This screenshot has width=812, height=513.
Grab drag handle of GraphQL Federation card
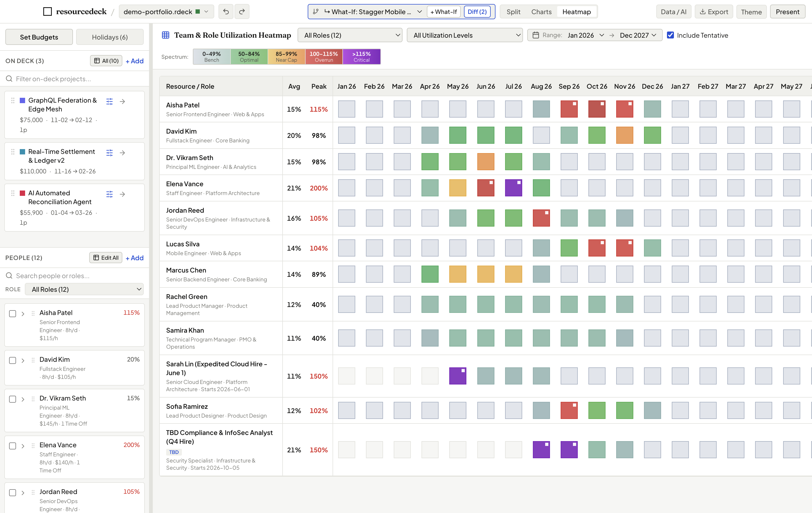coord(13,100)
